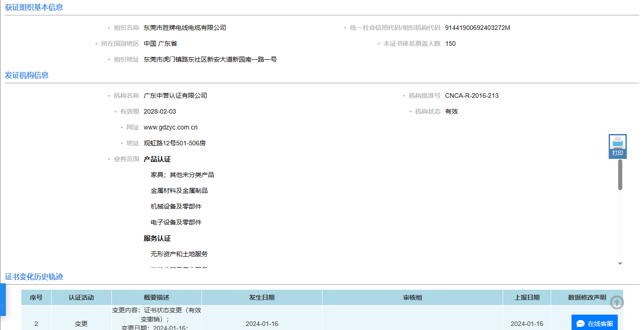Click the 审核组 column header
Image resolution: width=644 pixels, height=330 pixels.
412,297
